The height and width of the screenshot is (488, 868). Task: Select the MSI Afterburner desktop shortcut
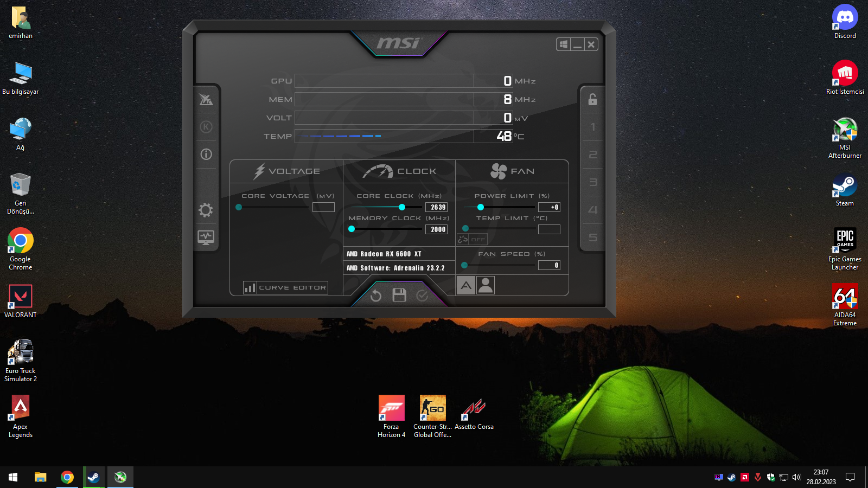click(845, 138)
